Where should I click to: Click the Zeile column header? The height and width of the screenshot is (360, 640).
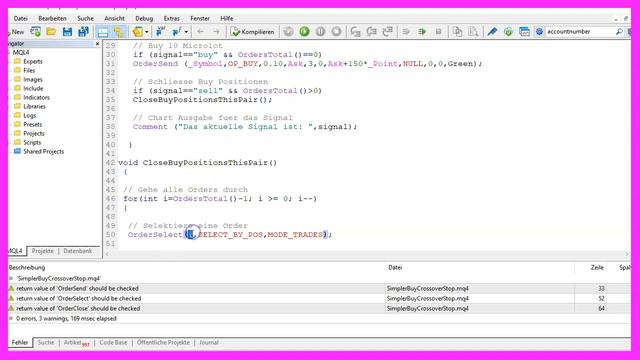(x=596, y=267)
